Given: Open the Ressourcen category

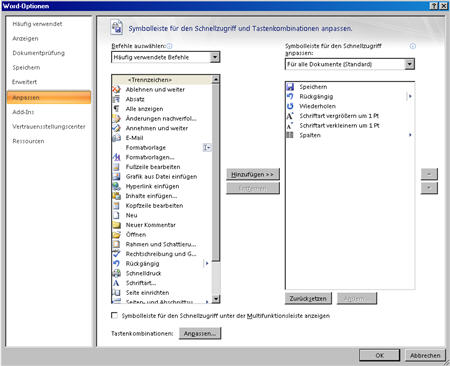Looking at the screenshot, I should pos(28,141).
